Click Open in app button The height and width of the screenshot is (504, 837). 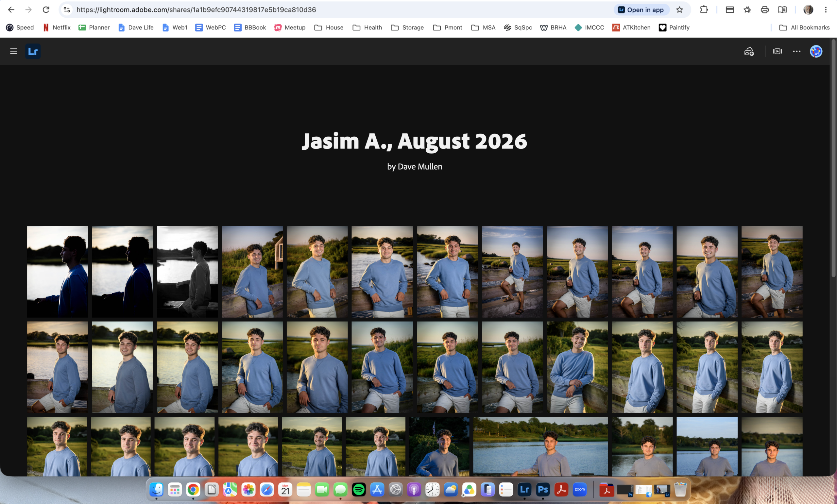tap(641, 10)
